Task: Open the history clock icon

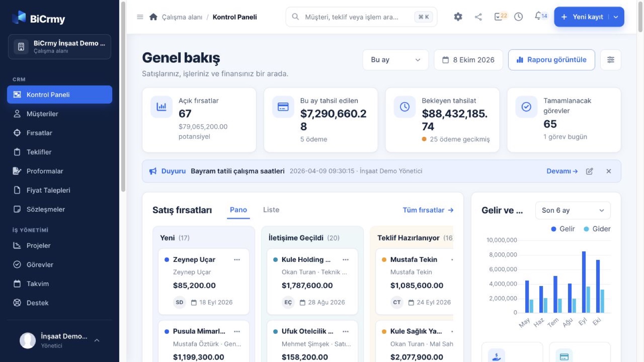Action: coord(518,17)
